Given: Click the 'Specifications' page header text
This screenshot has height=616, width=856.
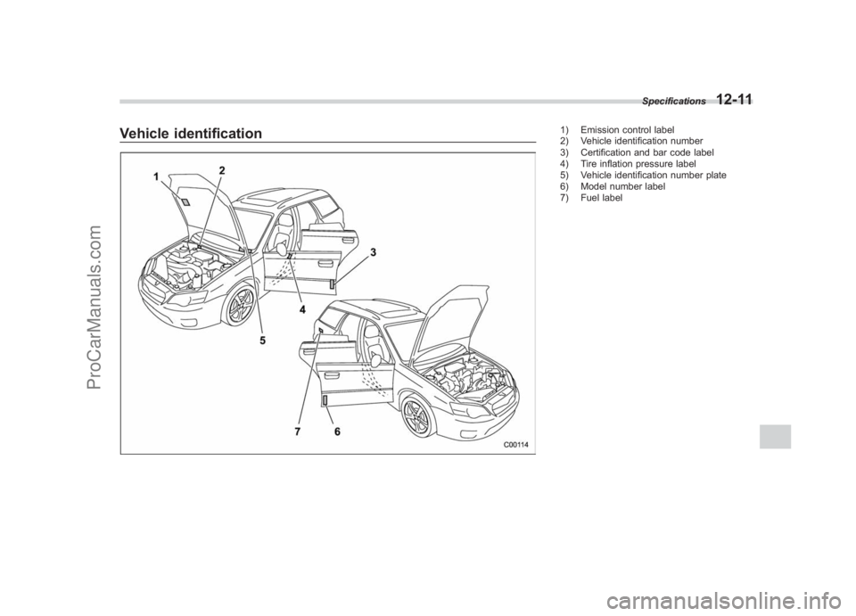Looking at the screenshot, I should coord(674,102).
